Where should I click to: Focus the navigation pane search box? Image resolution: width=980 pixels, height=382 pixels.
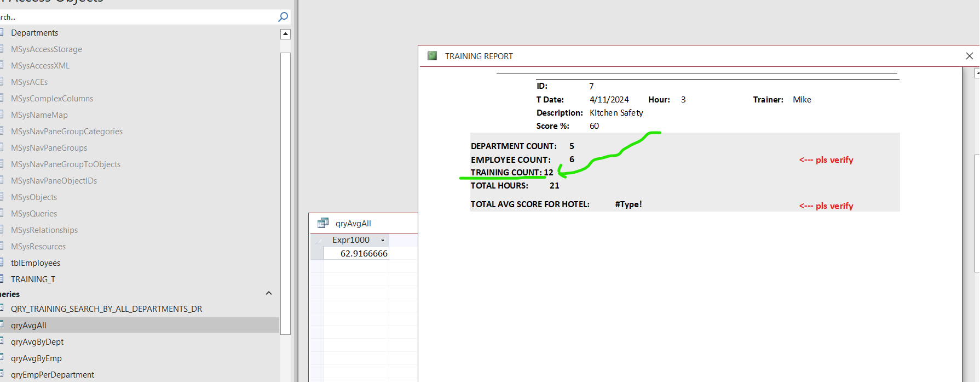tap(137, 17)
